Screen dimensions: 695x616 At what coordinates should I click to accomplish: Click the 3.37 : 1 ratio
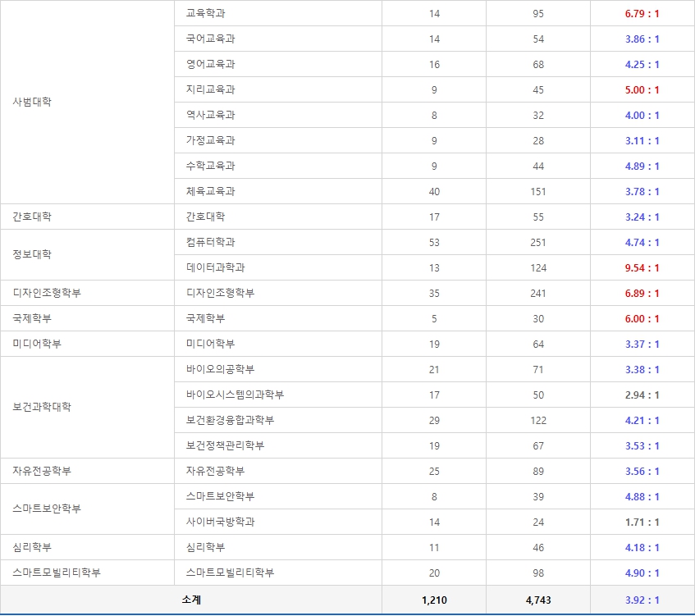(x=642, y=345)
